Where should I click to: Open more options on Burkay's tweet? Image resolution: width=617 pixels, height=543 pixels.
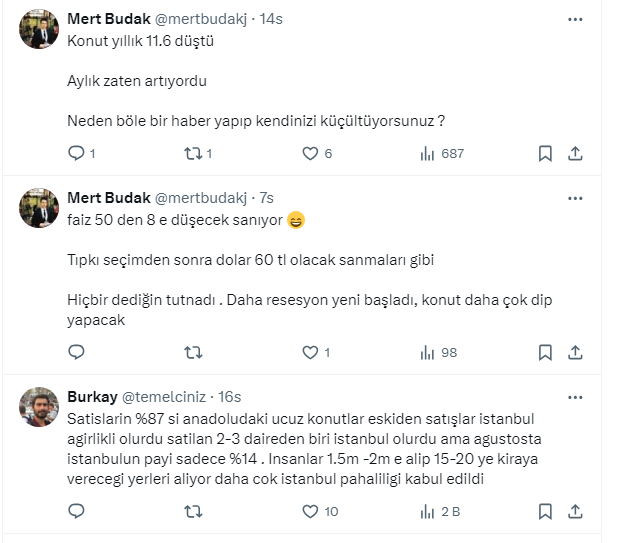click(x=575, y=396)
